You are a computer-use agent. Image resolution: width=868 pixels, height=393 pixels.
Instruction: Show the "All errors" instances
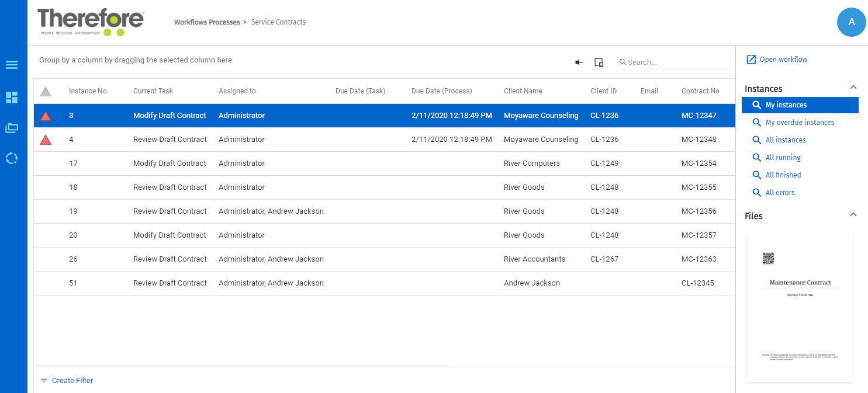click(780, 193)
